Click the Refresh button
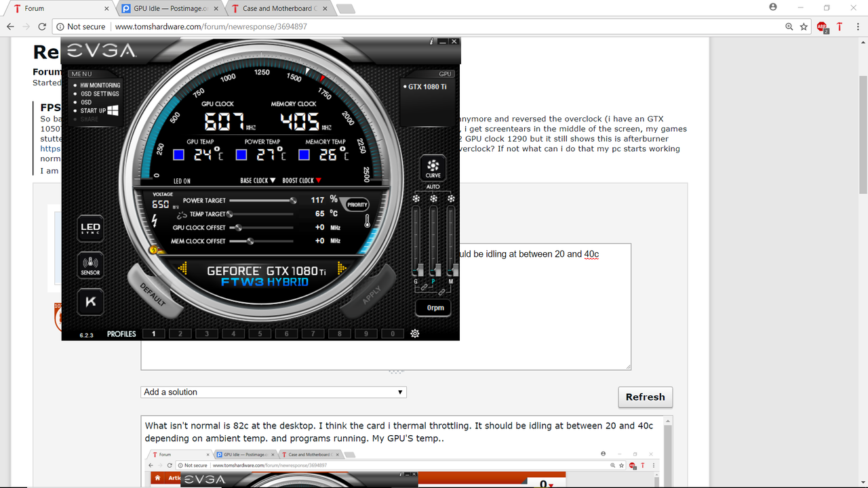868x488 pixels. [646, 397]
